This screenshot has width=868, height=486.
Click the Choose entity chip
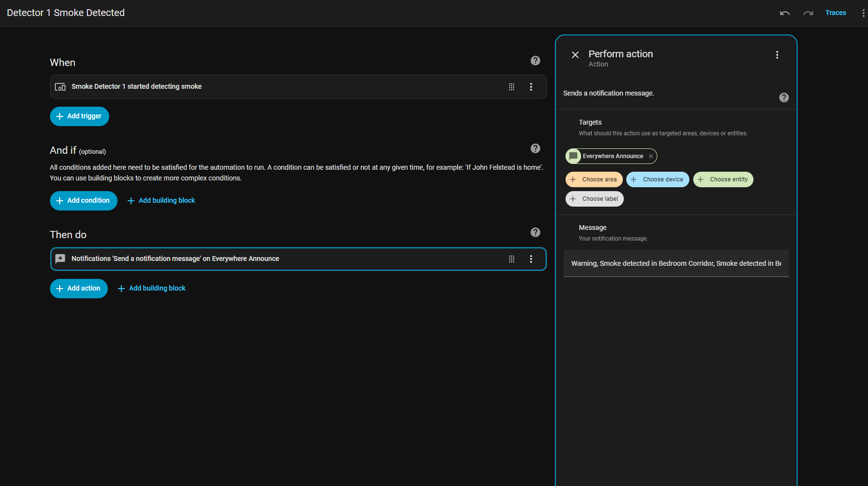click(x=723, y=179)
